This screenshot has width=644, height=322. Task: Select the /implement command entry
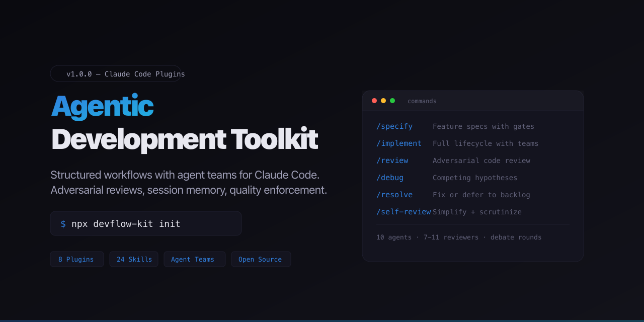click(398, 143)
